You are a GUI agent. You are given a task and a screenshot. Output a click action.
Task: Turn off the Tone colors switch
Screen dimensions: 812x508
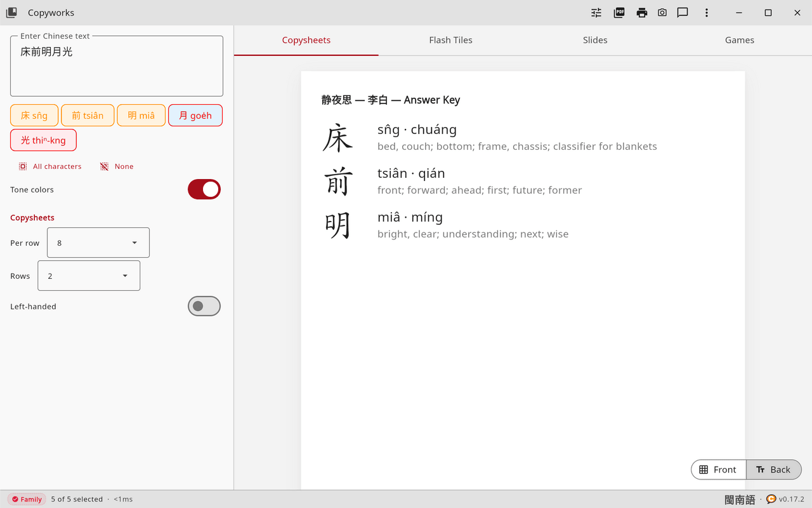(204, 189)
